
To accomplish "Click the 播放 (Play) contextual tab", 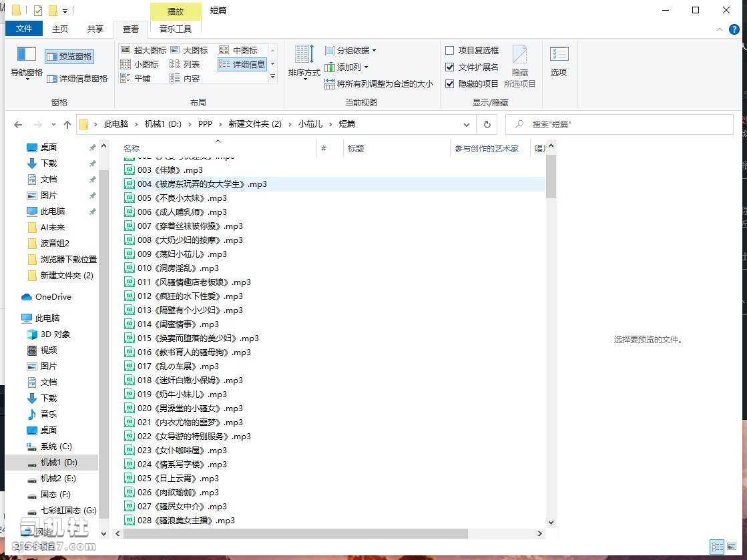I will tap(176, 11).
